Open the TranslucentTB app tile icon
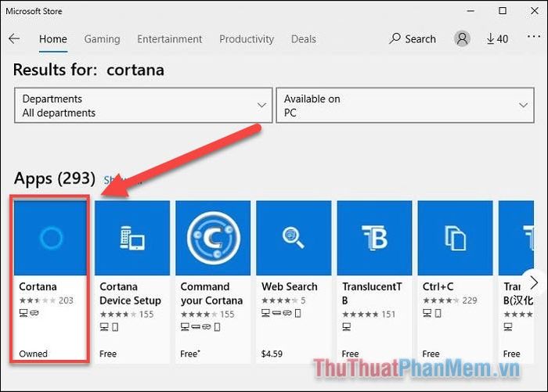Viewport: 548px width, 392px height. pos(374,238)
